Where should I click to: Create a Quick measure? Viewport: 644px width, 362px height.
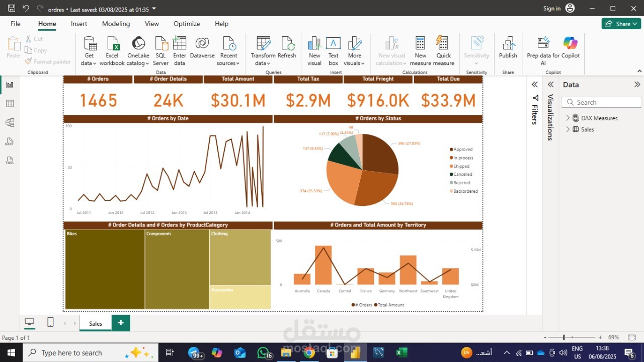click(x=443, y=51)
